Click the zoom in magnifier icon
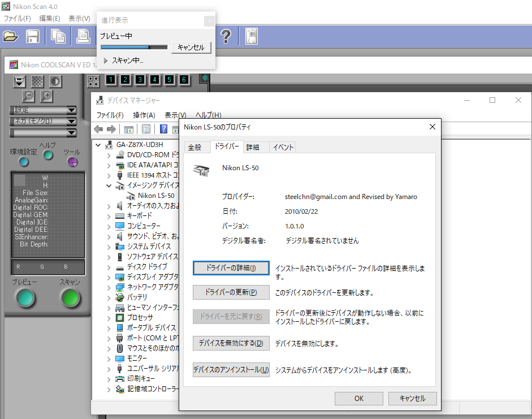 click(x=46, y=96)
